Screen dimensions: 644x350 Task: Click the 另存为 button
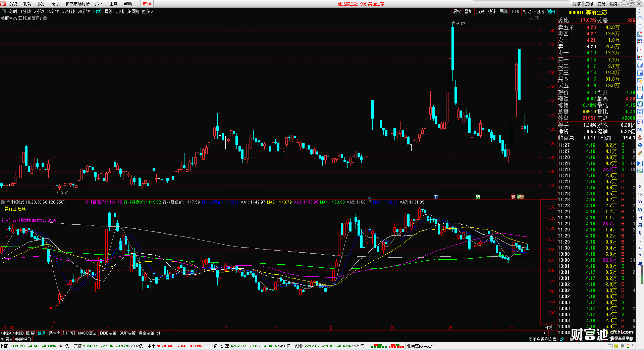[54, 333]
